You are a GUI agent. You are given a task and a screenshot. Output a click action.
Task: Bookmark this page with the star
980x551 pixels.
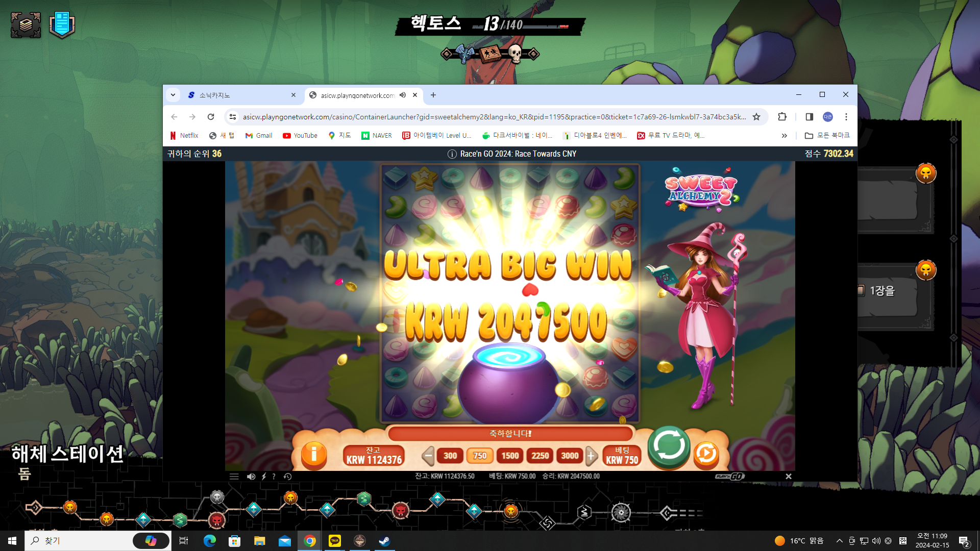pos(756,117)
